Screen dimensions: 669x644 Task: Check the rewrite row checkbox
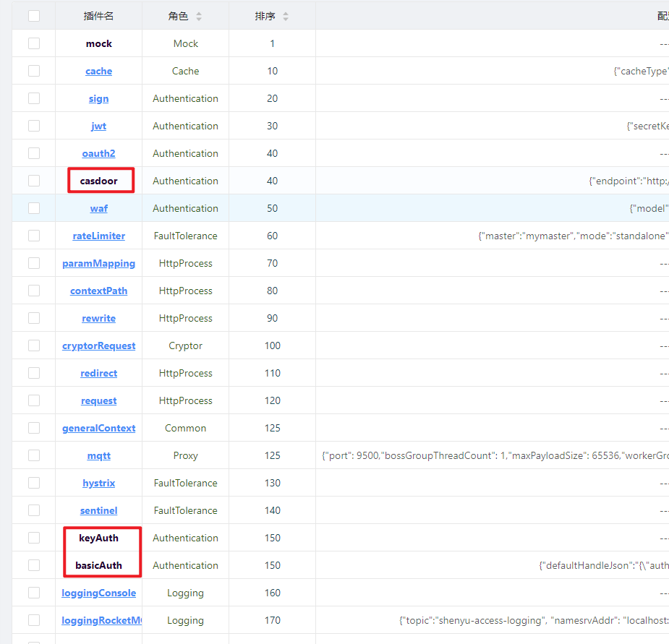click(x=34, y=318)
